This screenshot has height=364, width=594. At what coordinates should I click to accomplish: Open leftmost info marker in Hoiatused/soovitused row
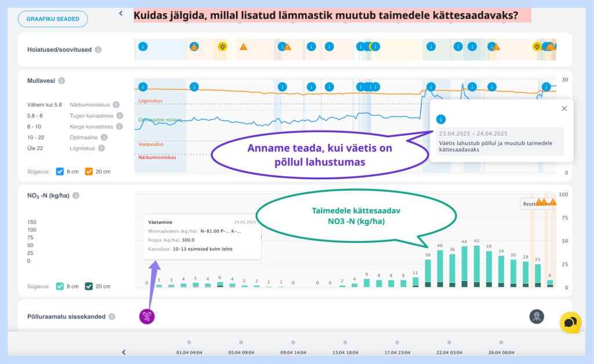click(143, 46)
